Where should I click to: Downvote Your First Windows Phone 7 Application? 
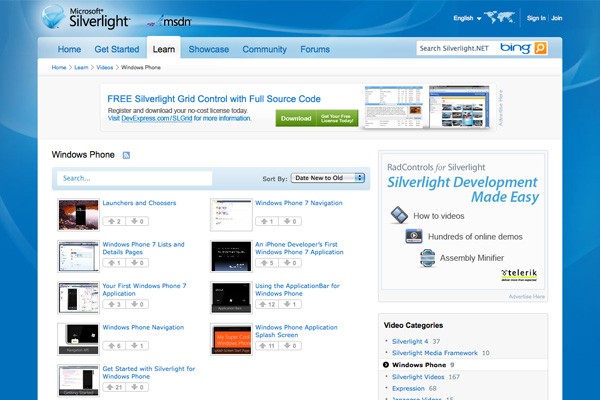click(x=137, y=304)
